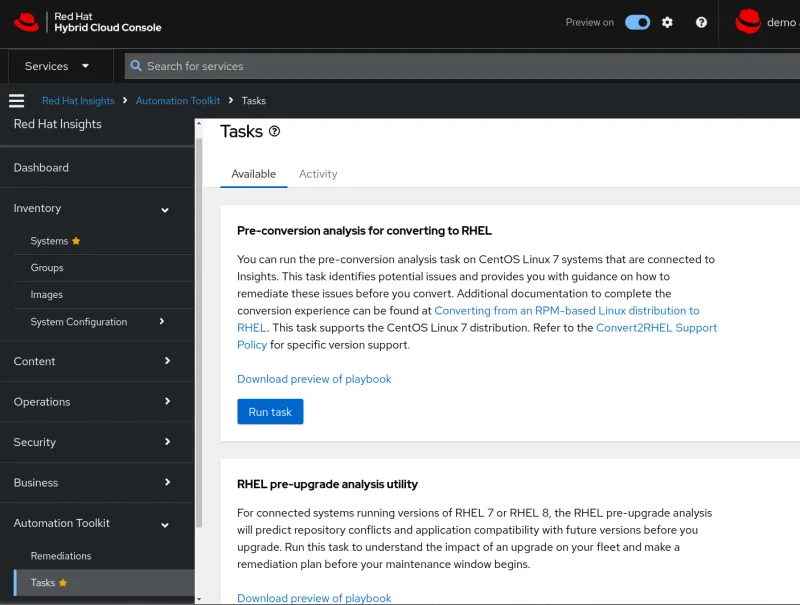Click the Red Hat logo in top bar
Screen dimensions: 800x605
pos(25,22)
